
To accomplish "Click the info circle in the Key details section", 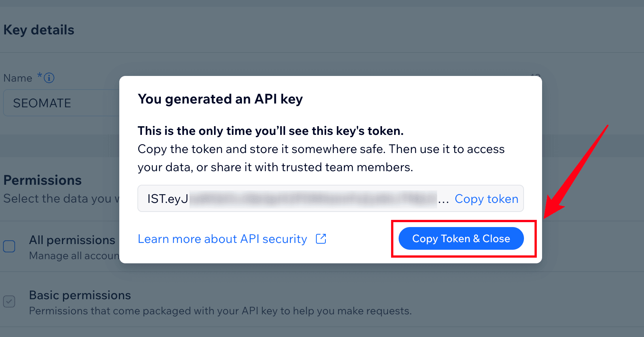I will tap(49, 78).
